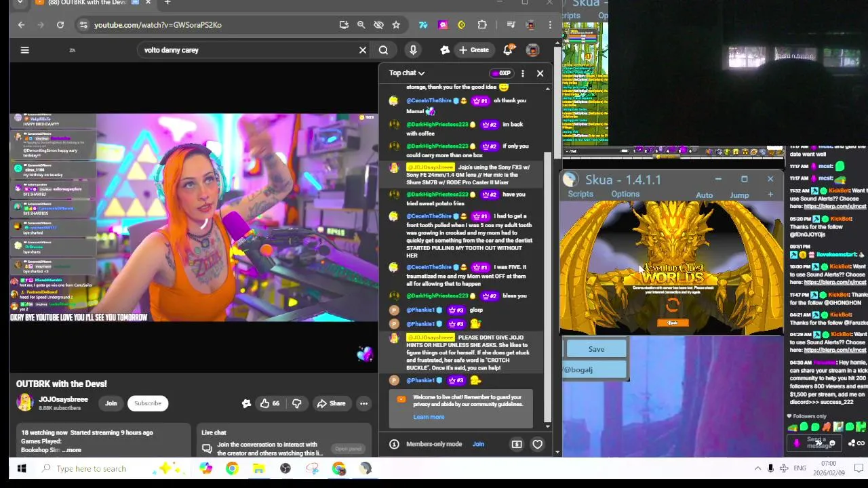The image size is (868, 488).
Task: Activate voice search microphone on YouTube
Action: coord(413,49)
